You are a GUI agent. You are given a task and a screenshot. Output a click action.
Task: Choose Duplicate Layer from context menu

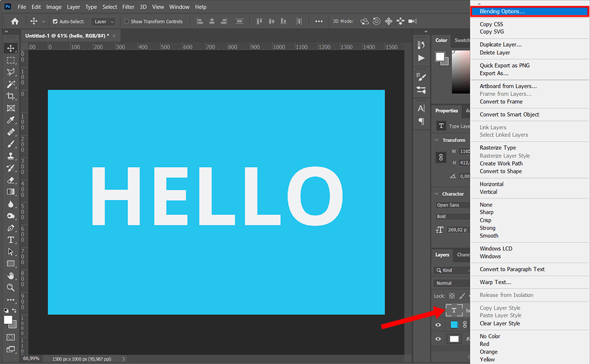(501, 44)
